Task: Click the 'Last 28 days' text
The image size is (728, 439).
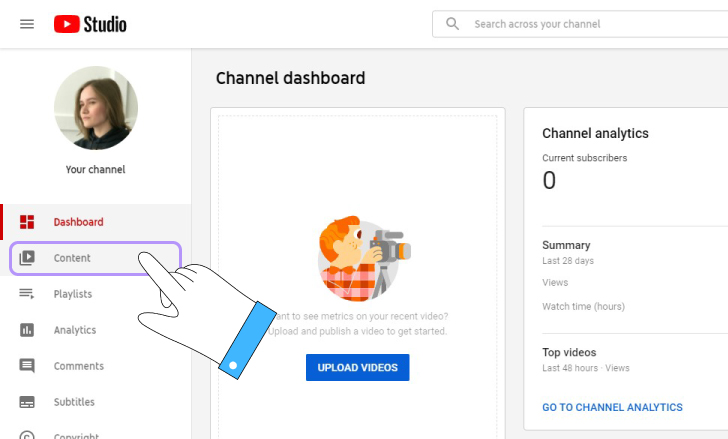Action: click(568, 261)
